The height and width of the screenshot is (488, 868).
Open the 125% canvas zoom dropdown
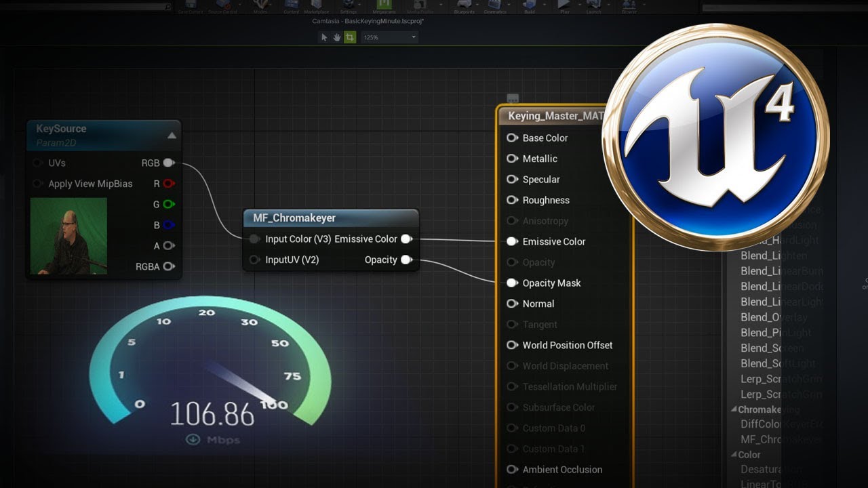click(390, 37)
